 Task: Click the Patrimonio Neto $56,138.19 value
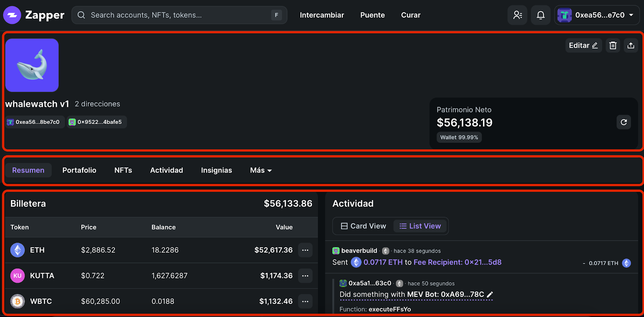click(464, 123)
